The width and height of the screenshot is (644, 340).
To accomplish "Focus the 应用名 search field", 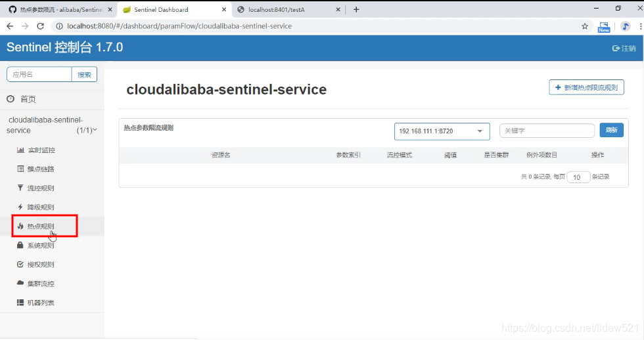I will point(39,74).
